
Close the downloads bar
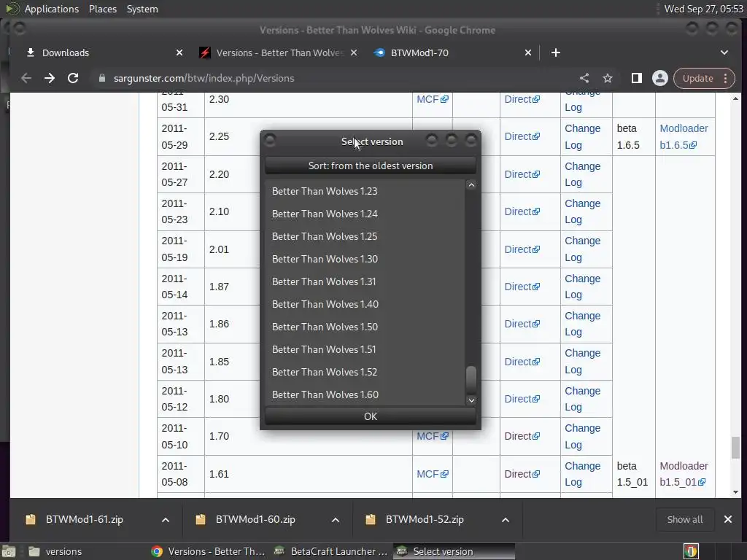(728, 519)
